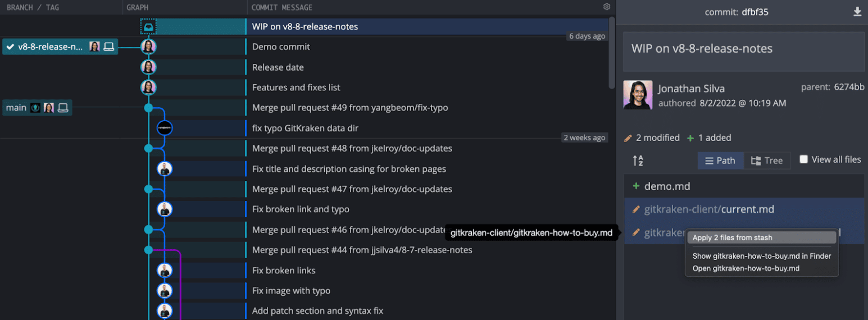The image size is (868, 320).
Task: Click the laptop icon on main branch
Action: [63, 108]
